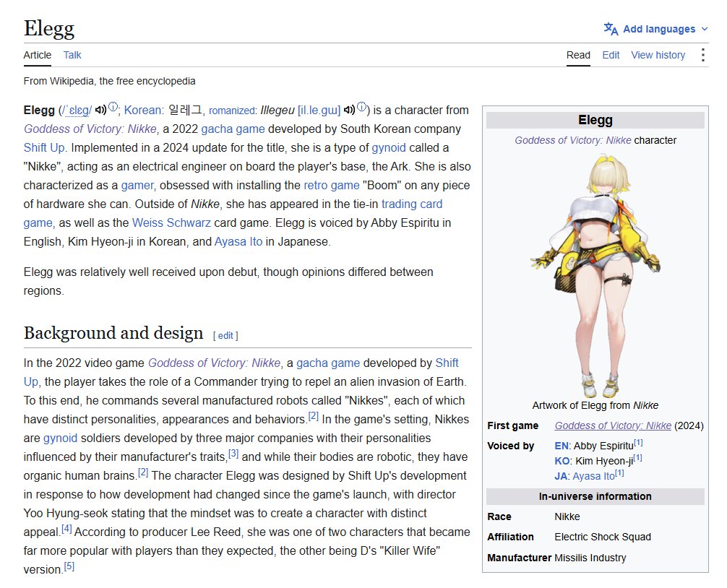Click the romanized link
727x588 pixels.
[231, 111]
